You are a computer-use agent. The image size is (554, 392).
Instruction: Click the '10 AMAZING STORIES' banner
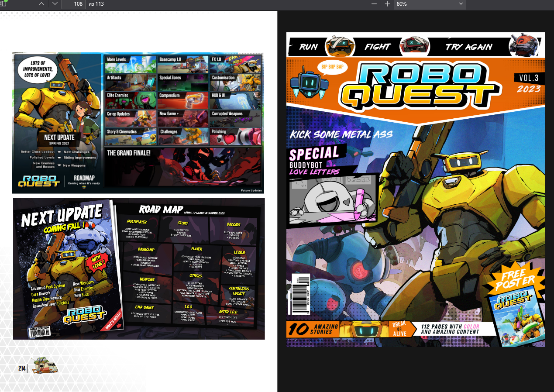(313, 329)
